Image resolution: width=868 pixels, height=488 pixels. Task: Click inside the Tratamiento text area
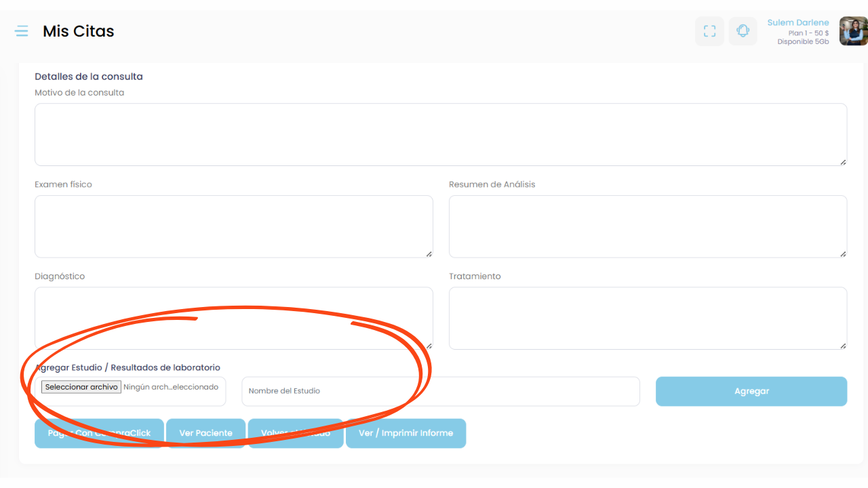tap(648, 318)
